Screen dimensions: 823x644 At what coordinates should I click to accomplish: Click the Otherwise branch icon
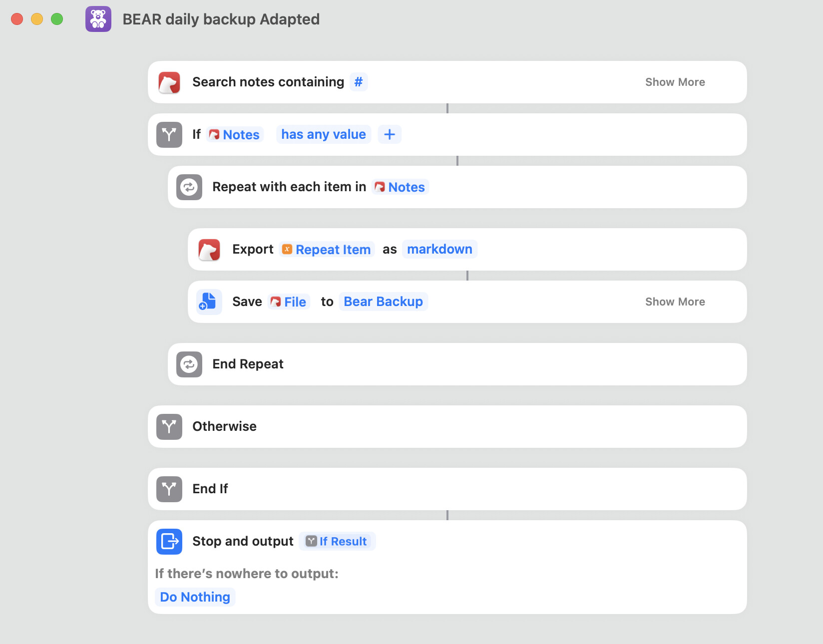169,427
